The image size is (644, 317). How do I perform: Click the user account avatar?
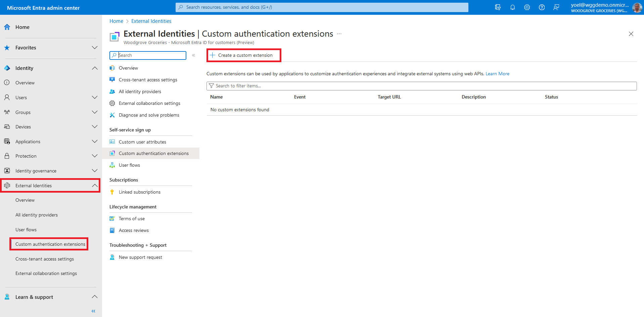637,7
